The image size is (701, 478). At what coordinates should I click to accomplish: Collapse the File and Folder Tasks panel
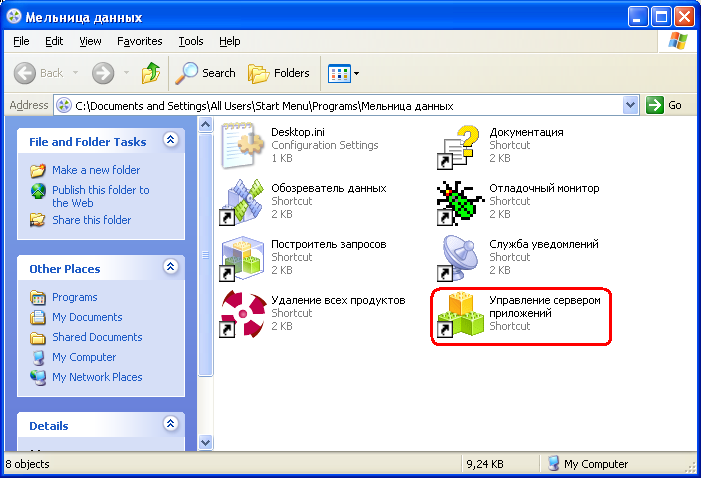pyautogui.click(x=170, y=141)
